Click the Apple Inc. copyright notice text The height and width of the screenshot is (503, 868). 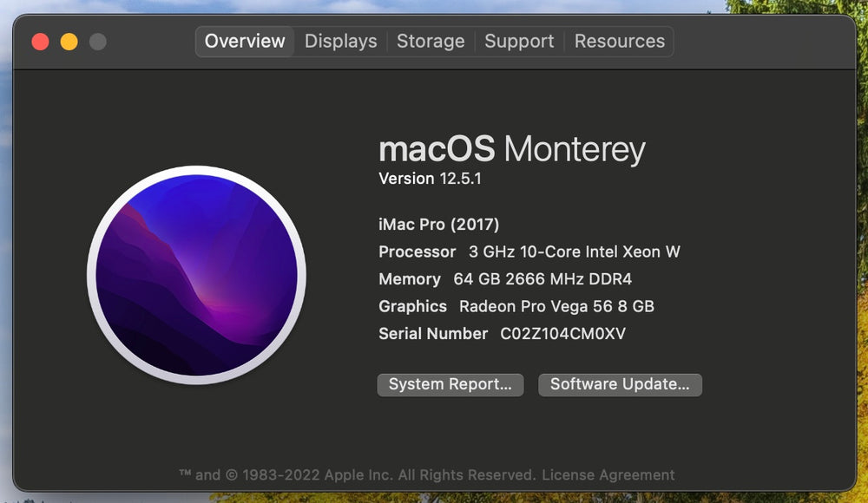point(357,474)
